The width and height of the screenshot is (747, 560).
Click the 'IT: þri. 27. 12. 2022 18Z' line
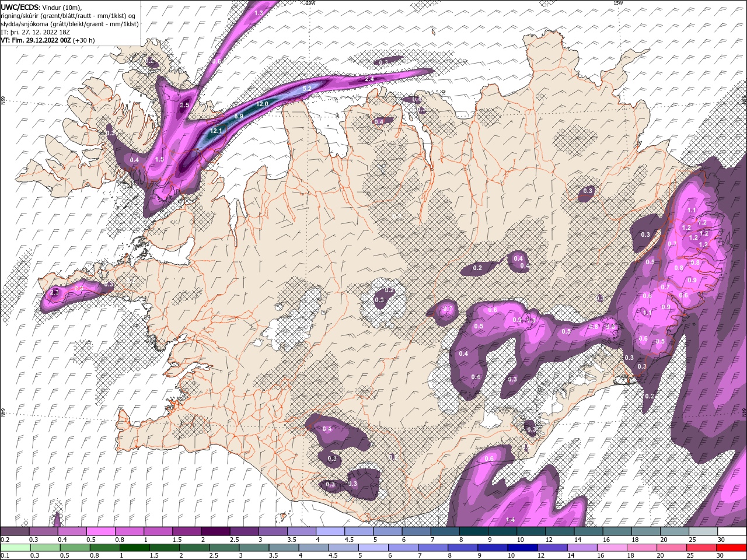point(36,32)
